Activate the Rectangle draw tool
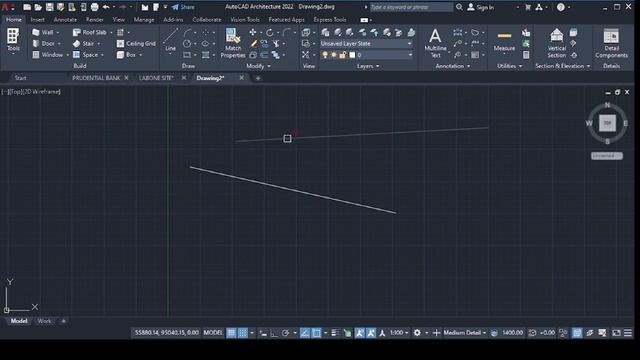The image size is (640, 360). click(187, 55)
